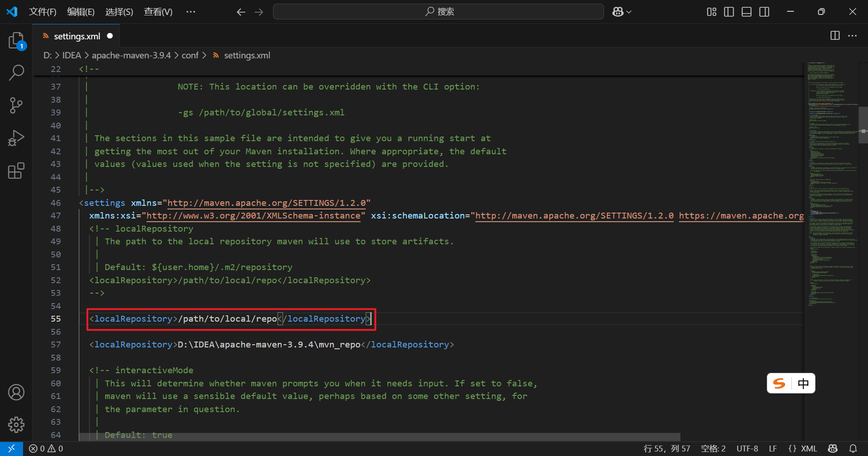Split the editor to the right

pyautogui.click(x=835, y=35)
